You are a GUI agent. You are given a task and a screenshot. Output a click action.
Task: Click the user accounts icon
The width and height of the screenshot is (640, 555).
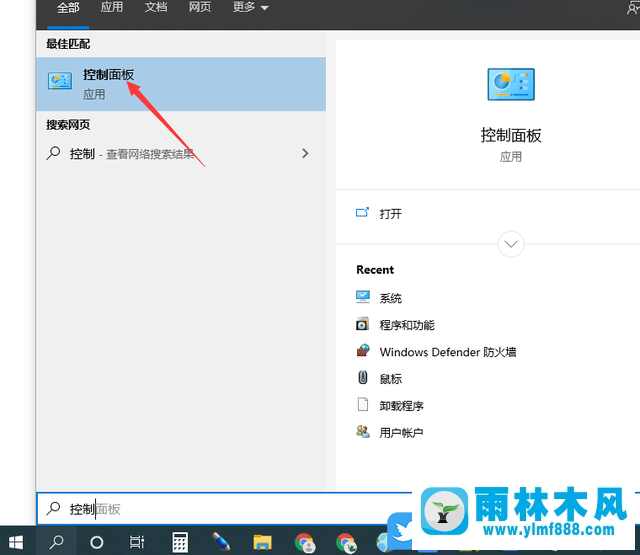tap(362, 431)
